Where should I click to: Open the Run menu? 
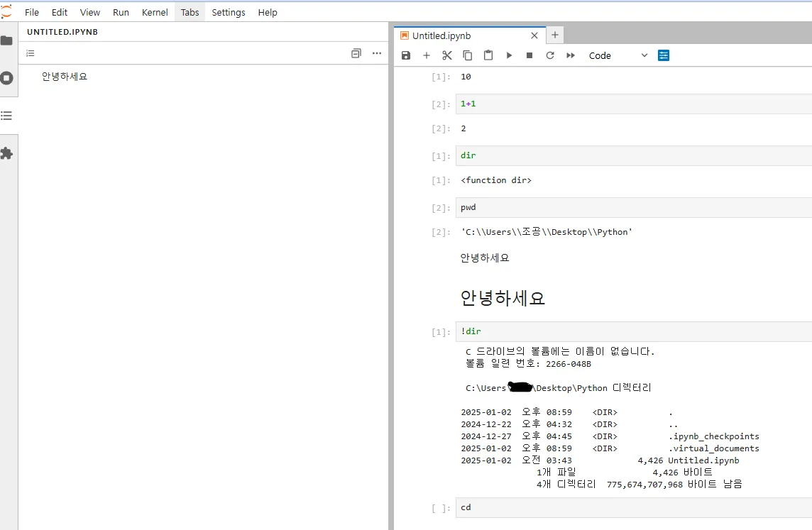121,13
